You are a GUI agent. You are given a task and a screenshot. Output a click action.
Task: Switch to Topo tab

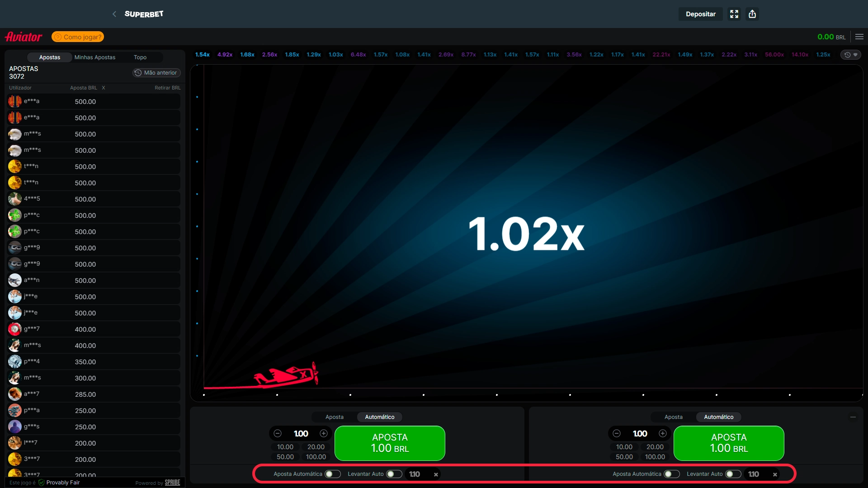coord(140,57)
